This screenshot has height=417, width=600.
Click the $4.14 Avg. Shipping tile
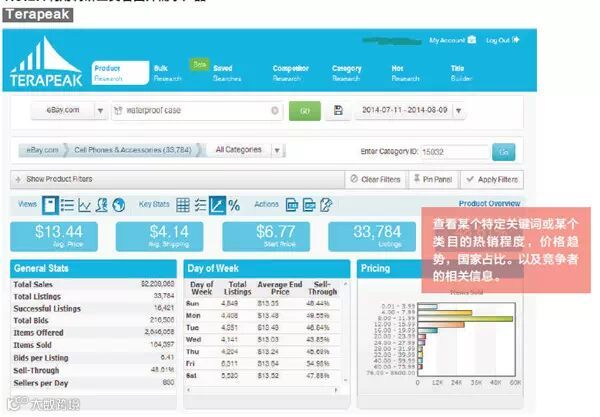pos(160,236)
